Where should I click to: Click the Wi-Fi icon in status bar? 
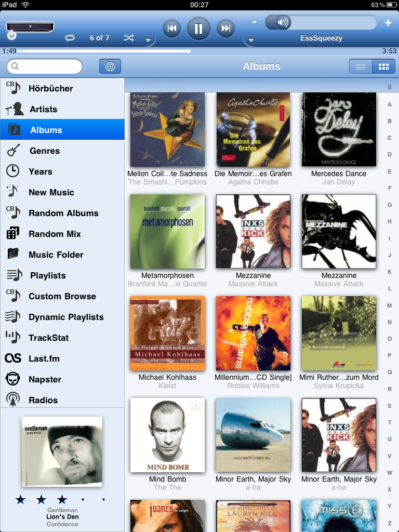coord(25,5)
